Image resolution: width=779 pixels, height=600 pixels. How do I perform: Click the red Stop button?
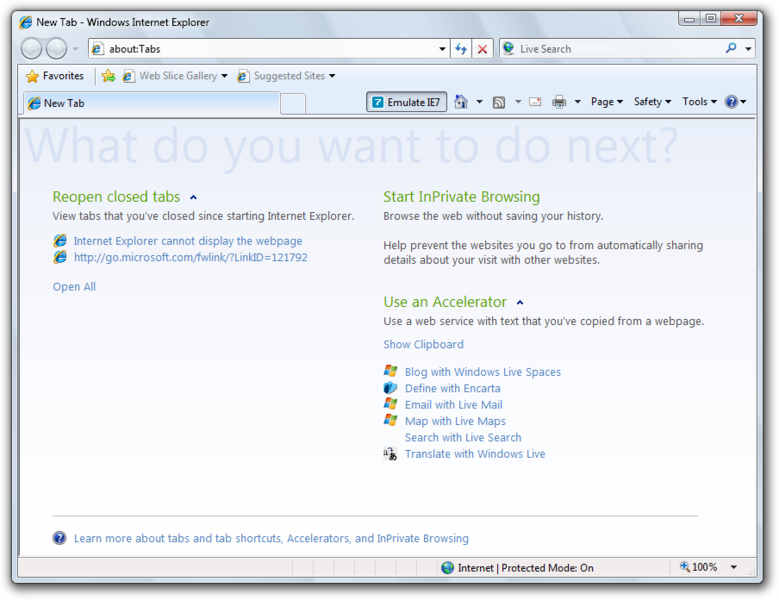tap(482, 49)
